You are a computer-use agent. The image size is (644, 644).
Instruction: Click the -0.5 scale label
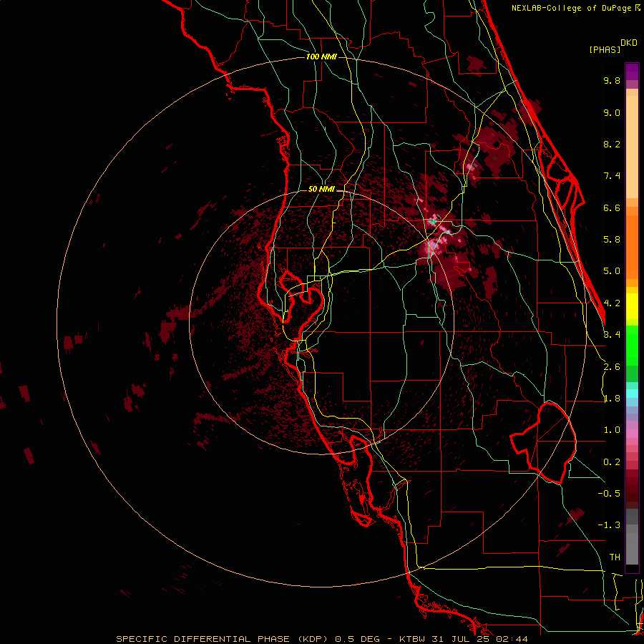coord(609,494)
